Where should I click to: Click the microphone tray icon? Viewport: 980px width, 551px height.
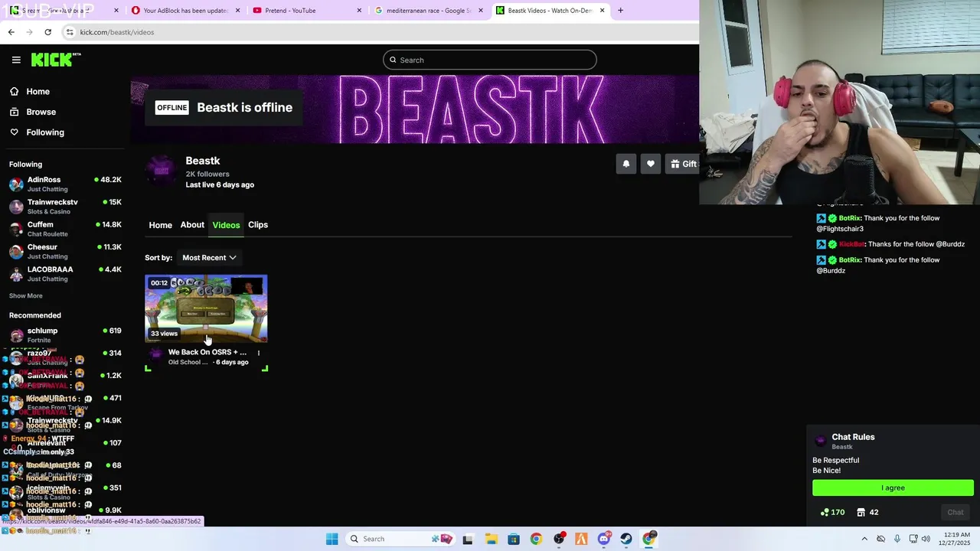[897, 539]
